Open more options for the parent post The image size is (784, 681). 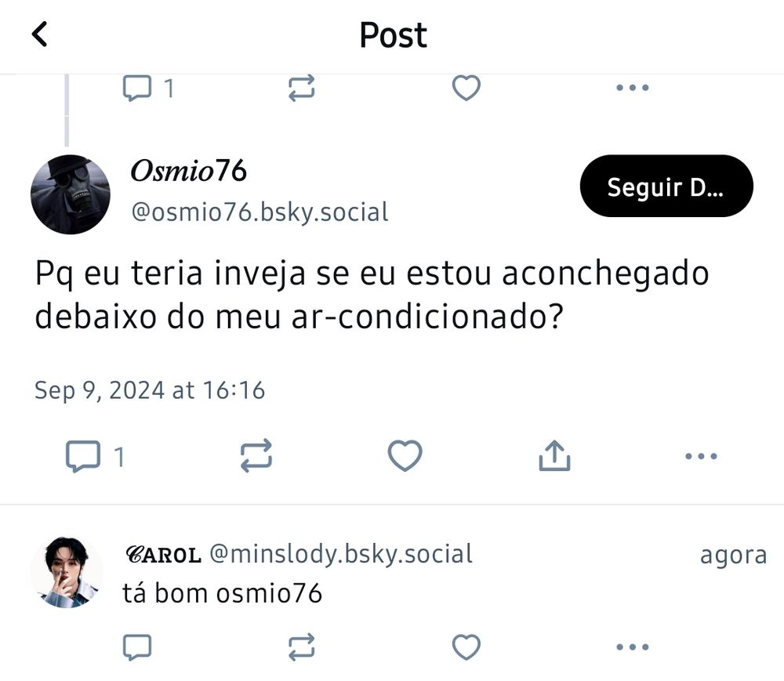(633, 88)
